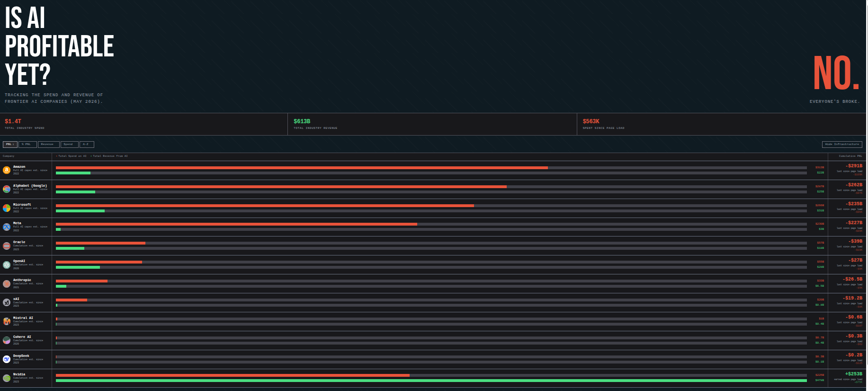This screenshot has width=868, height=391.
Task: Click the Alphabet (Google) logo icon
Action: (x=7, y=189)
